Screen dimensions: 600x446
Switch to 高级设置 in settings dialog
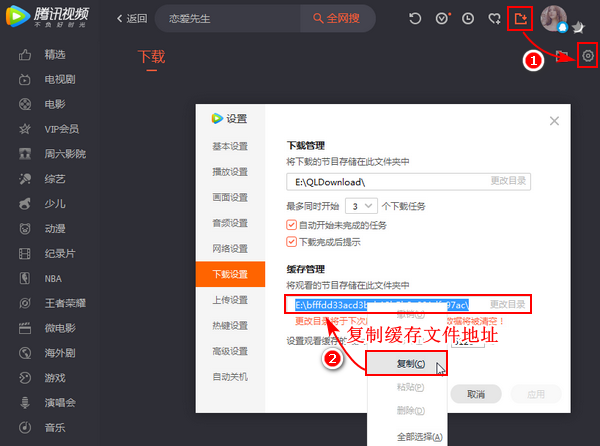[x=230, y=351]
